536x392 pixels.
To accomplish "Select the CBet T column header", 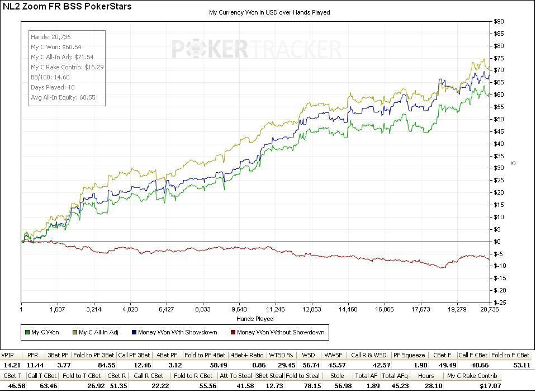I will [12, 376].
